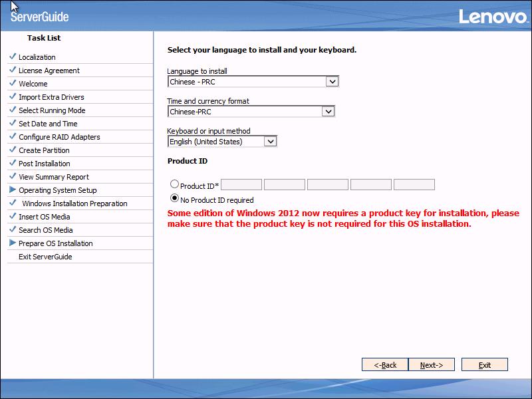
Task: Click the checkmark beside Post Installation
Action: point(13,164)
